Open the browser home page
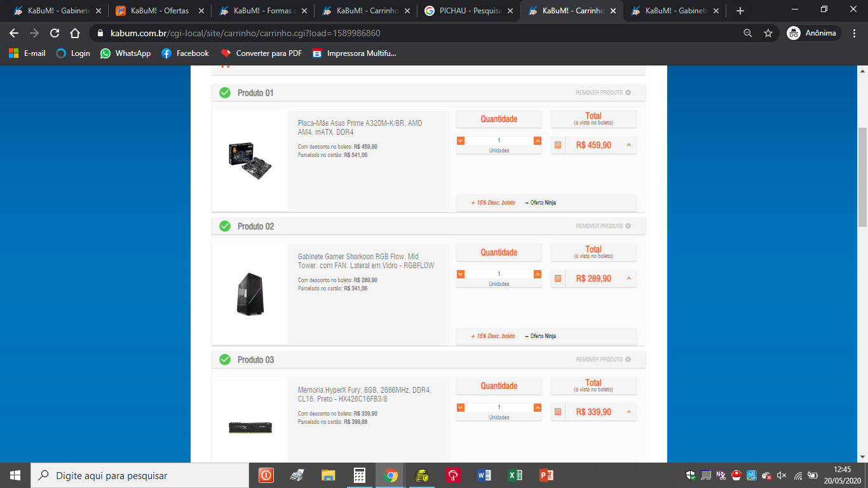 pos(75,33)
